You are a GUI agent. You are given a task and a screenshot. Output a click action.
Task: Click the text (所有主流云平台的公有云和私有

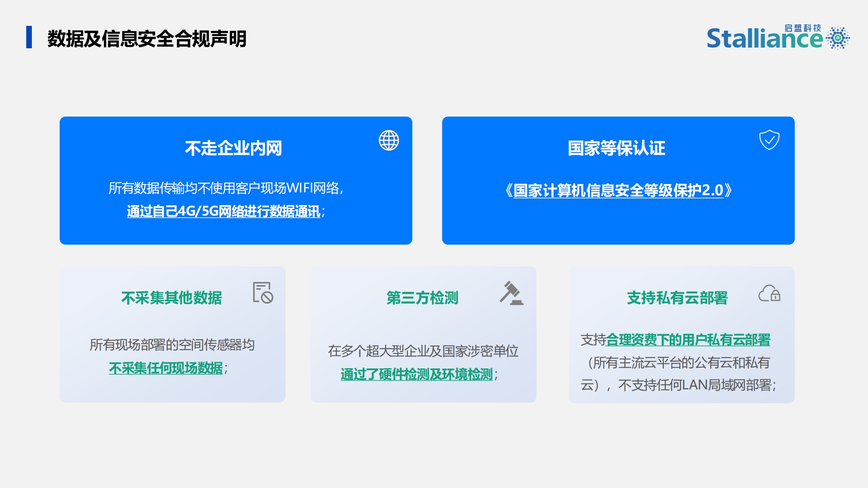pyautogui.click(x=678, y=363)
